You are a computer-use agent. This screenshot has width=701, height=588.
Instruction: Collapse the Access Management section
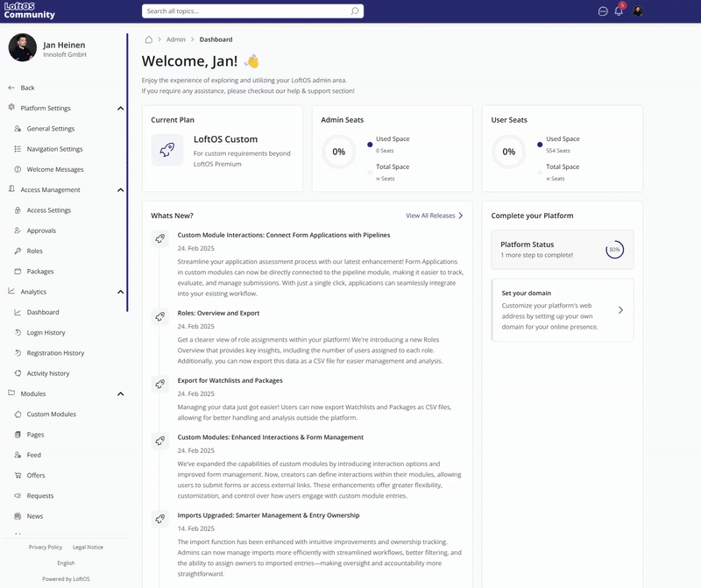click(120, 190)
